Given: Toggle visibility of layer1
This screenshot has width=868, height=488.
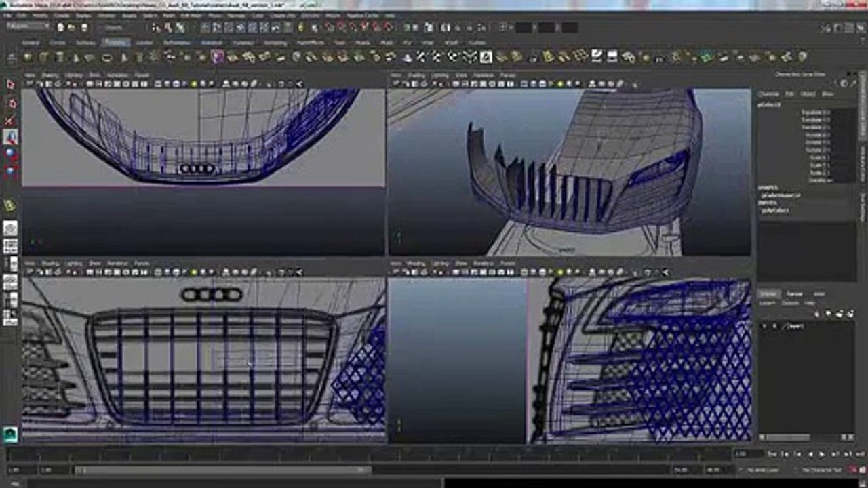Looking at the screenshot, I should tap(764, 326).
